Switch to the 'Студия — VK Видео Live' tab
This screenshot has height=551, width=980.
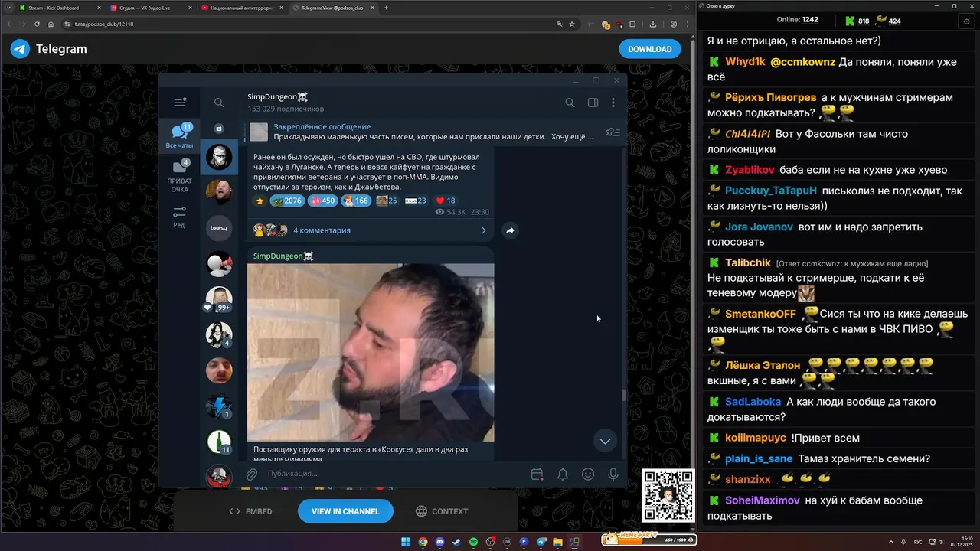[x=151, y=8]
